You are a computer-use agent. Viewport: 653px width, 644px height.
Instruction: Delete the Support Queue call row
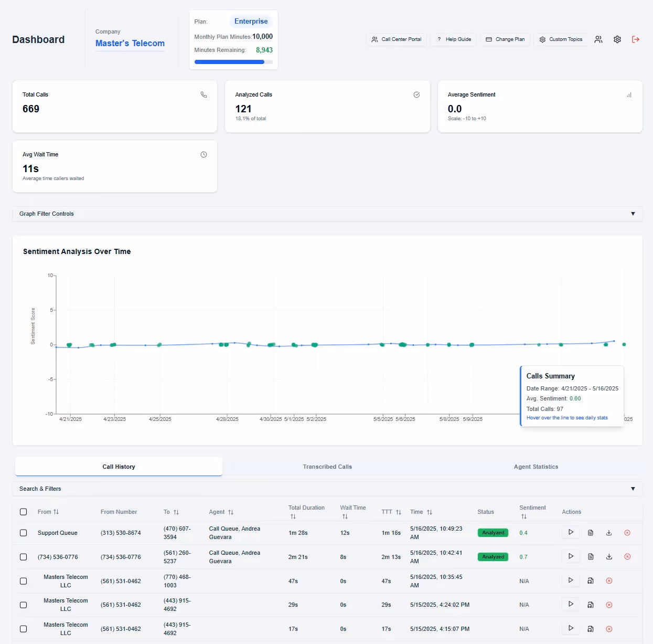click(x=627, y=533)
